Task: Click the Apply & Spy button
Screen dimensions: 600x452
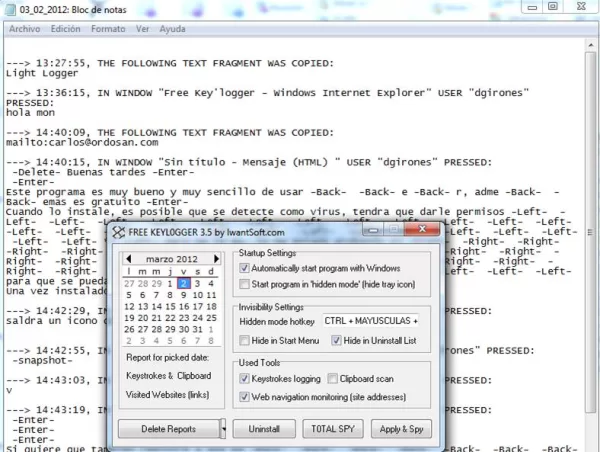Action: click(x=401, y=429)
